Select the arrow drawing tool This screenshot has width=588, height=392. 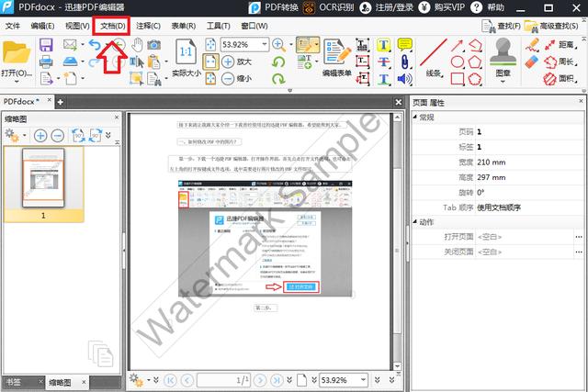(x=458, y=45)
